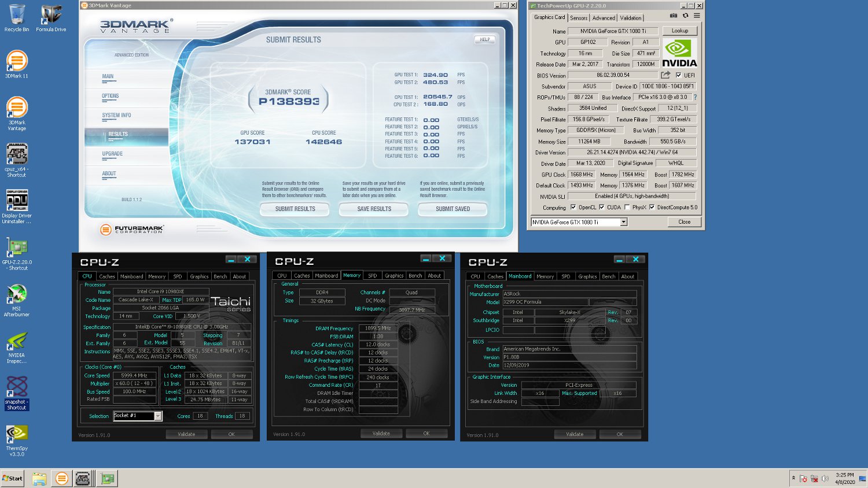Click the GPU-Z screenshot camera icon
The width and height of the screenshot is (868, 488).
click(x=673, y=16)
